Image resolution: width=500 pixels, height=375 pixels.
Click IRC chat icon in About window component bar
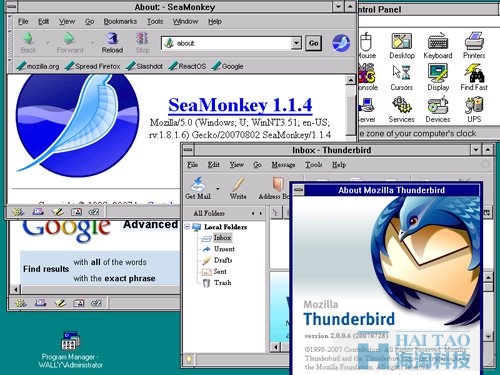coord(94,212)
